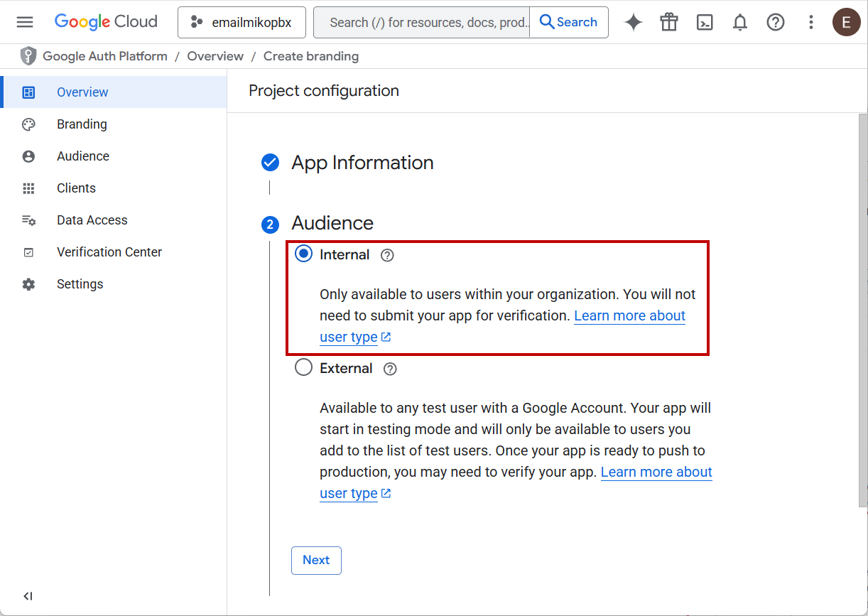Image resolution: width=868 pixels, height=616 pixels.
Task: Click the Gemini AI sparkle icon
Action: [x=634, y=22]
